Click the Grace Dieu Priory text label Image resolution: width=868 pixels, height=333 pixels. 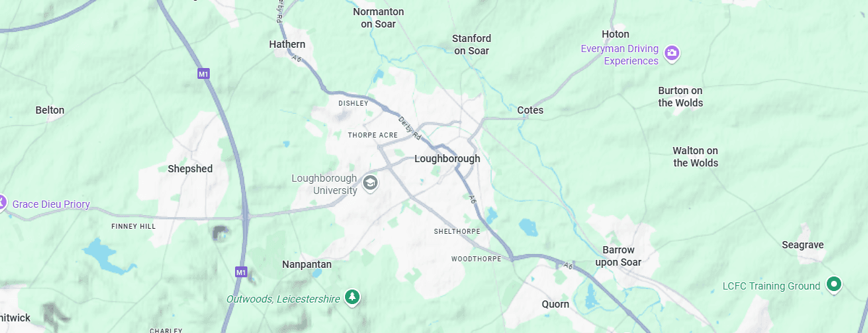tap(51, 204)
